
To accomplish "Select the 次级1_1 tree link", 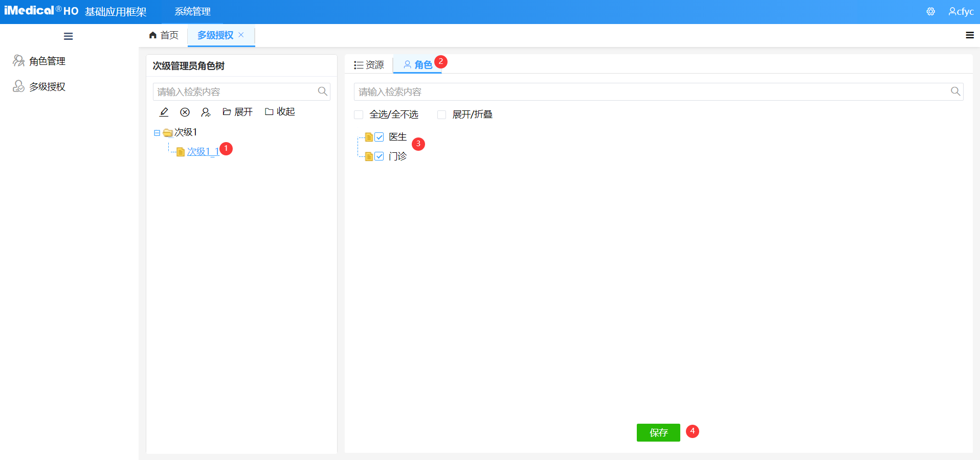I will click(x=203, y=152).
